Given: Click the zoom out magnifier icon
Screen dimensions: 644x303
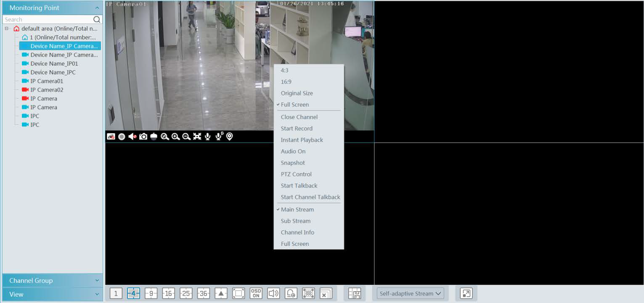Looking at the screenshot, I should pyautogui.click(x=186, y=137).
